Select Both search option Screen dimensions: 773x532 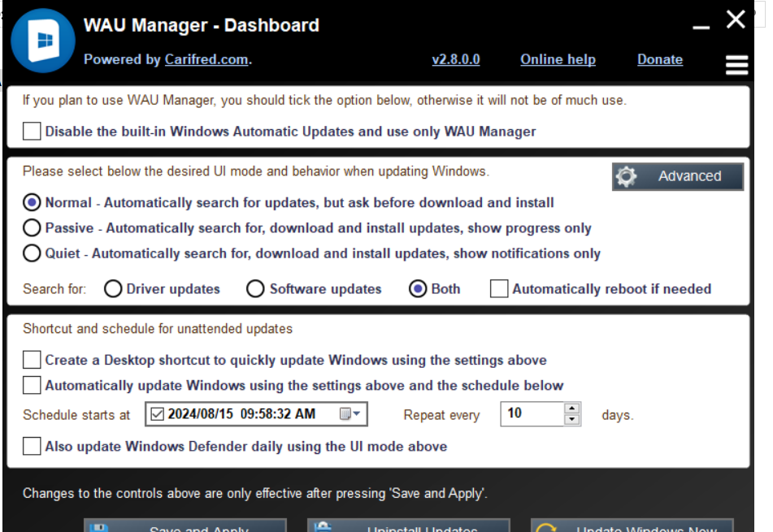[418, 288]
